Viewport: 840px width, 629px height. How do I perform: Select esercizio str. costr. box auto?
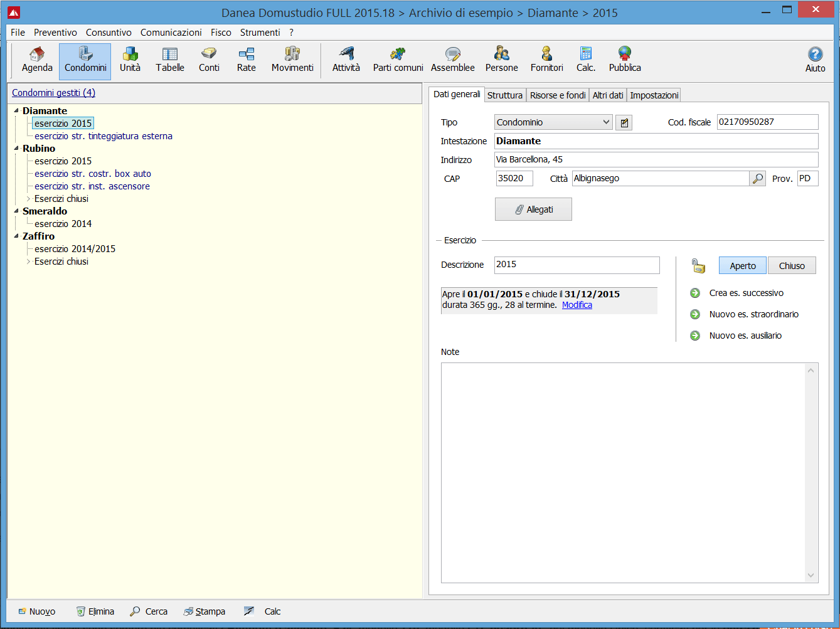coord(93,174)
